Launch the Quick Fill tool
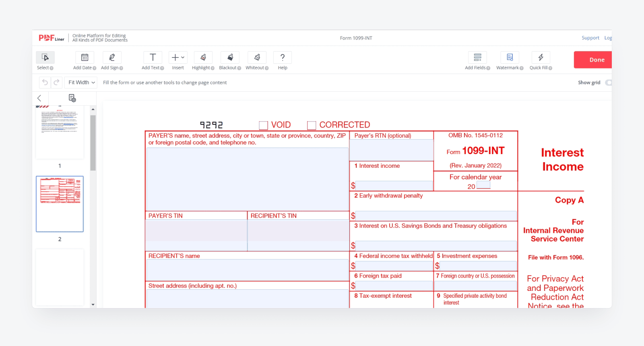The width and height of the screenshot is (644, 346). [541, 58]
